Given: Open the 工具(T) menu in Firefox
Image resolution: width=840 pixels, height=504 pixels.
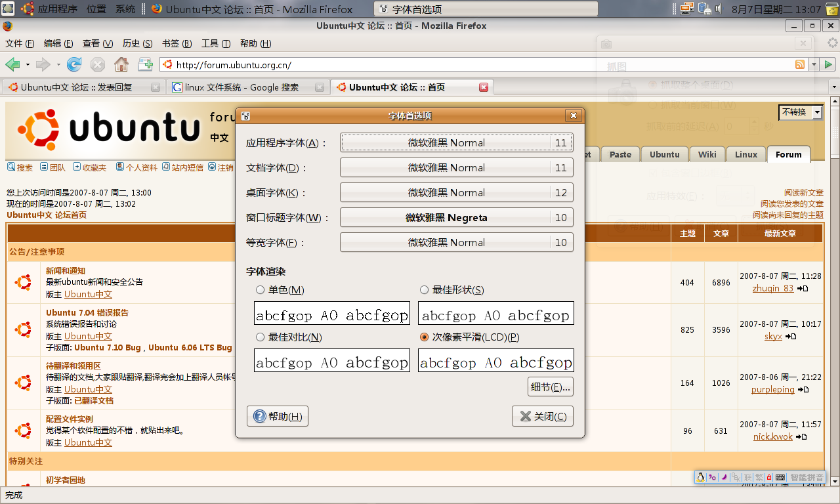Looking at the screenshot, I should tap(216, 43).
